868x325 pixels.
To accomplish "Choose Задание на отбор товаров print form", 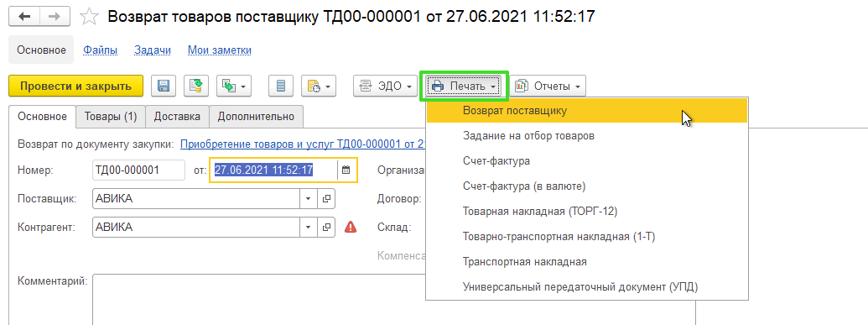I will 587,135.
